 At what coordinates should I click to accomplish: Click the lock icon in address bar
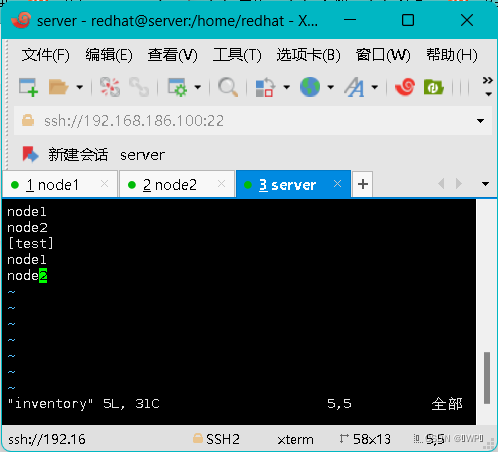click(28, 120)
